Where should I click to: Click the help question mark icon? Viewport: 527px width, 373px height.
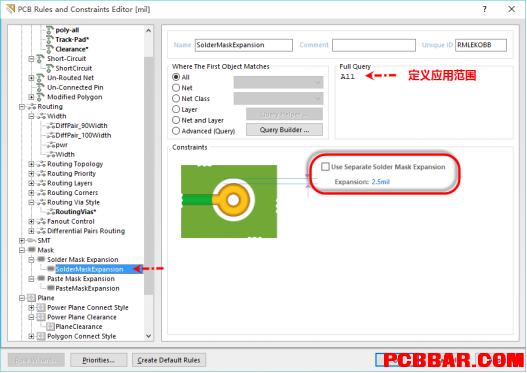[x=484, y=9]
